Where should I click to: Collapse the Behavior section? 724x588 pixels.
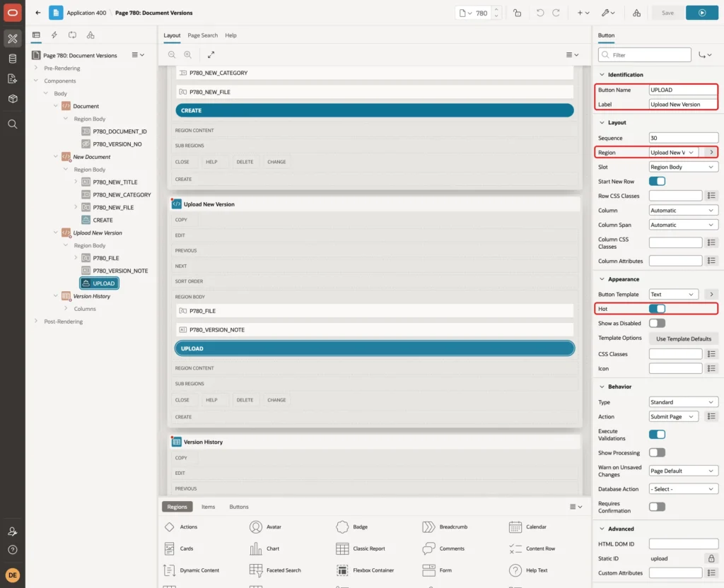pyautogui.click(x=602, y=387)
